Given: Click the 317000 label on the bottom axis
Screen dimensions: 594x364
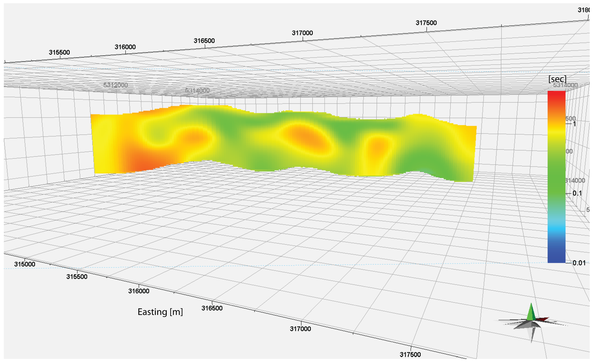Looking at the screenshot, I should (x=300, y=329).
